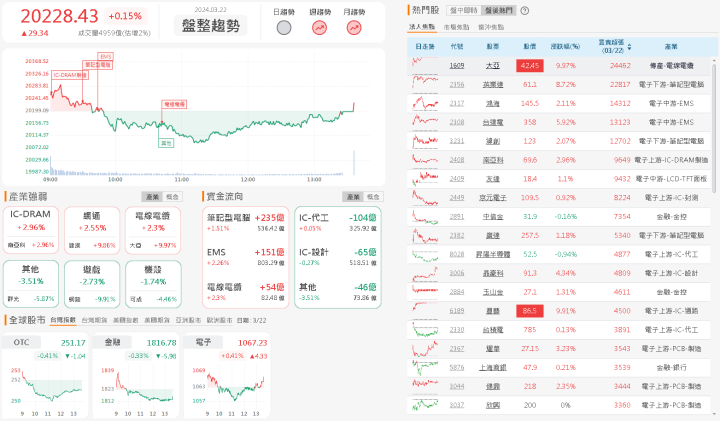The image size is (720, 421).
Task: Switch hot stocks to 盤後熱門 mode
Action: 499,10
